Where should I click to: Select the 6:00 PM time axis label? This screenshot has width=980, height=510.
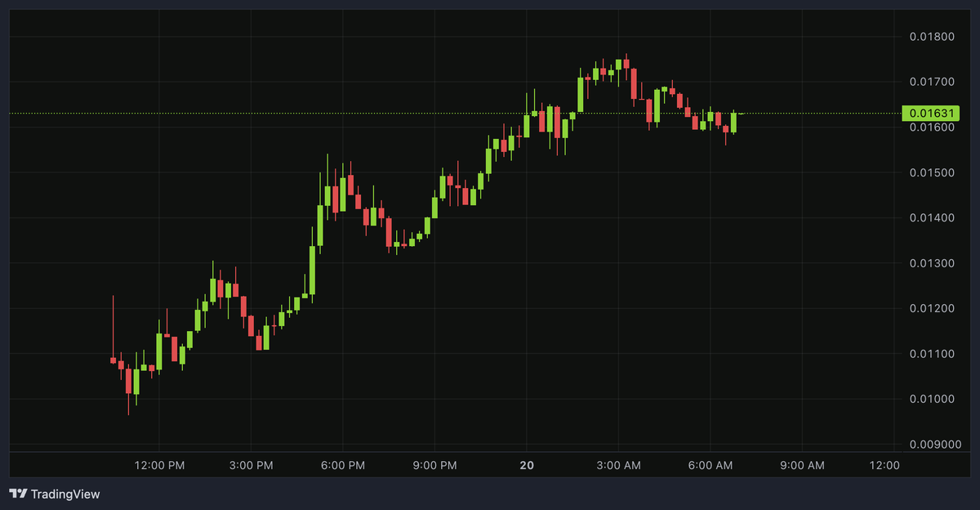tap(343, 465)
